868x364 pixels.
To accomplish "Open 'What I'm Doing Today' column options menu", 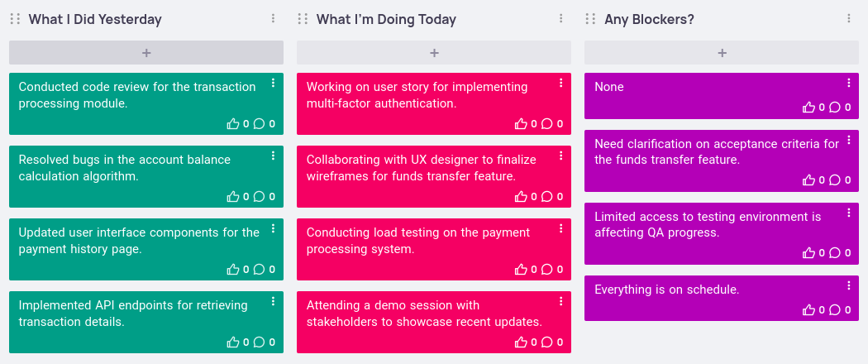I will pyautogui.click(x=560, y=19).
